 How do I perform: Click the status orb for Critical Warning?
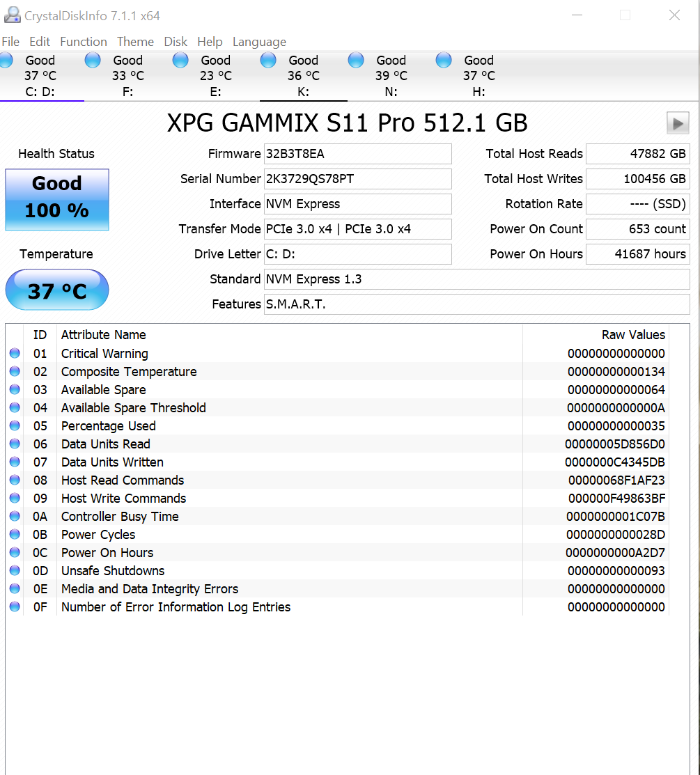coord(15,353)
